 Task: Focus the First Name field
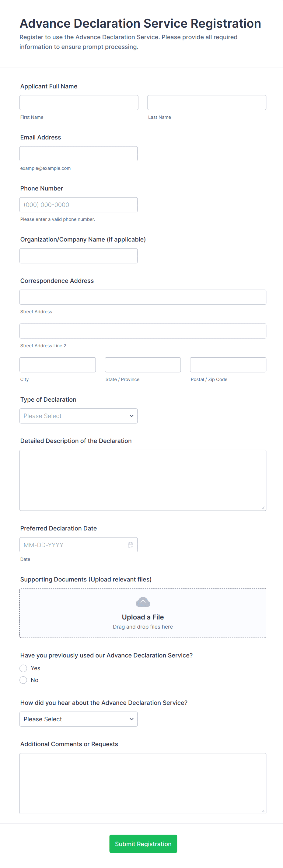tap(79, 102)
